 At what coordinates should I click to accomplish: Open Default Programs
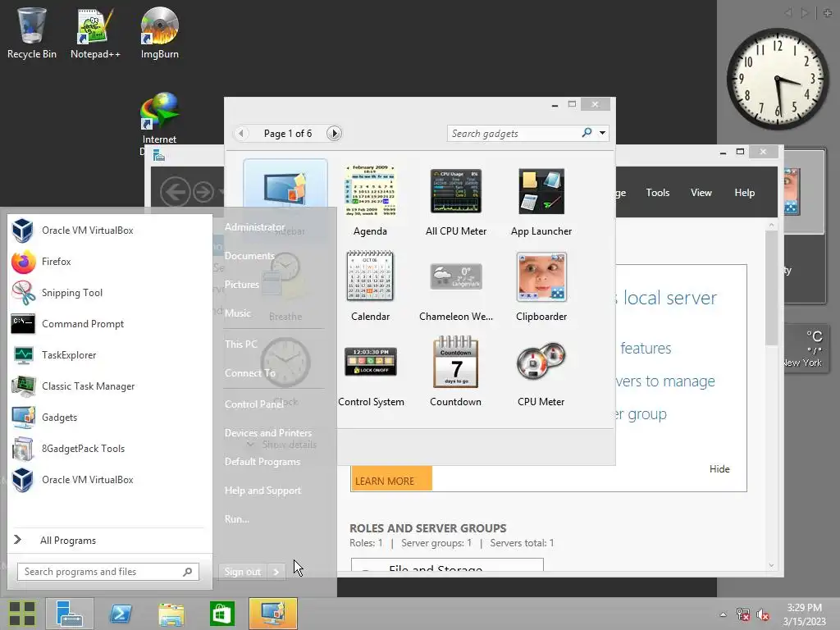262,462
